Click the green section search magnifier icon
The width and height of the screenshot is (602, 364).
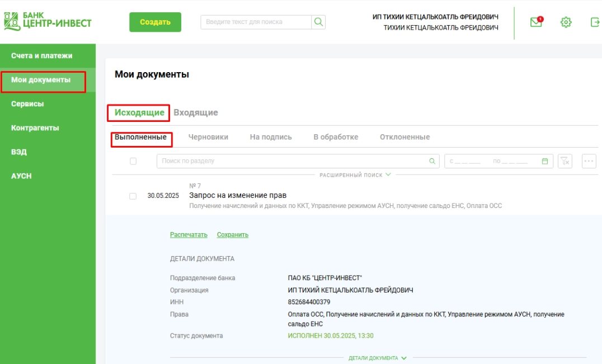[x=431, y=161]
